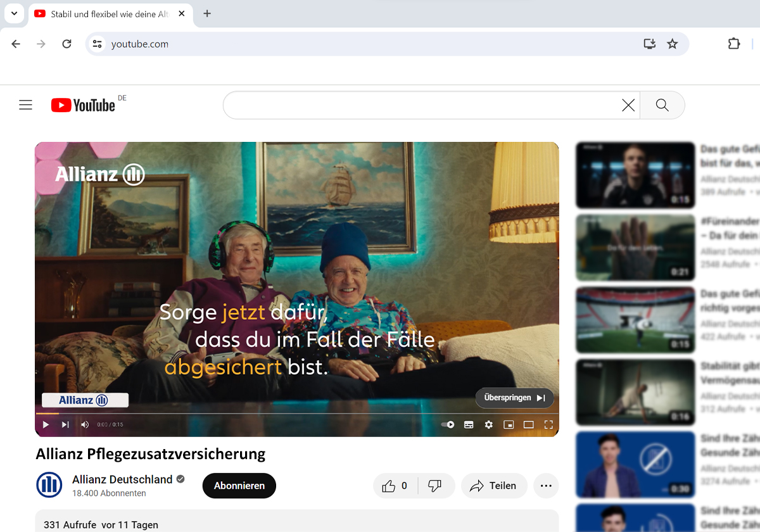Select the Stabil und flexibel tab
760x532 pixels.
(x=111, y=14)
